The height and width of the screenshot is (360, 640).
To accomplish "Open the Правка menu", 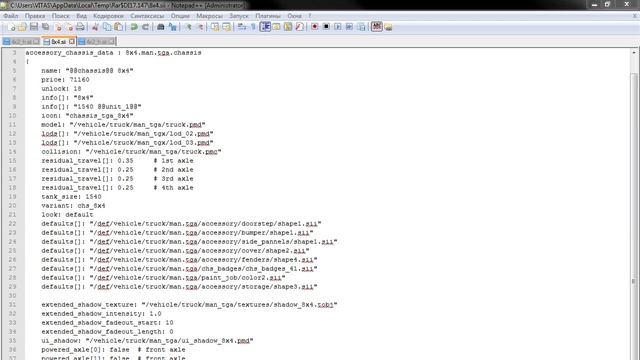I will coord(35,16).
